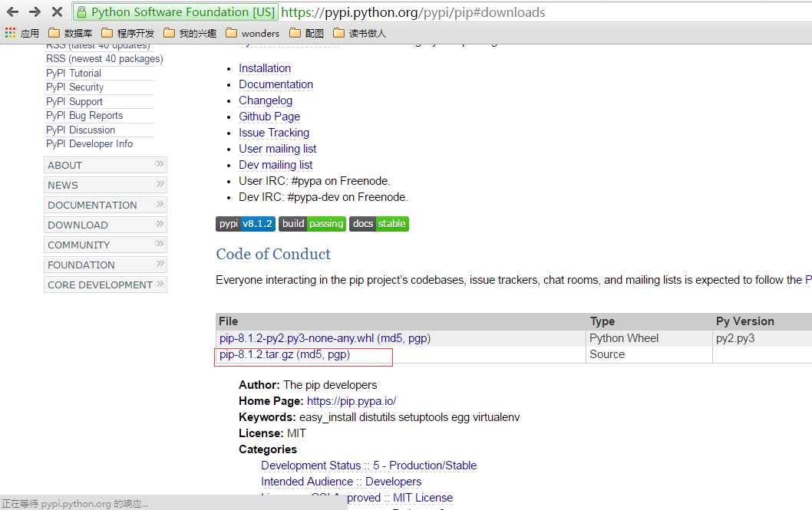Open the Dev mailing list link
Screen dimensions: 812x510
tap(276, 164)
